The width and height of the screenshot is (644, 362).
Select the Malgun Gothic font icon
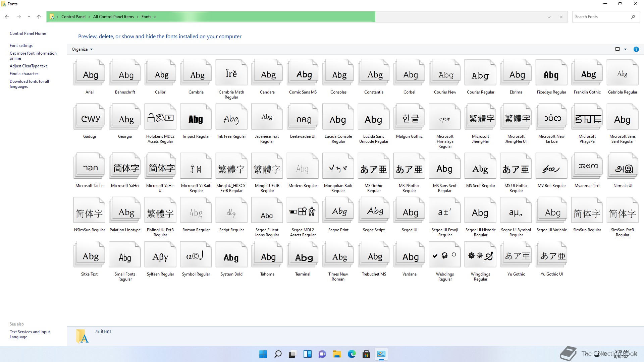(410, 117)
